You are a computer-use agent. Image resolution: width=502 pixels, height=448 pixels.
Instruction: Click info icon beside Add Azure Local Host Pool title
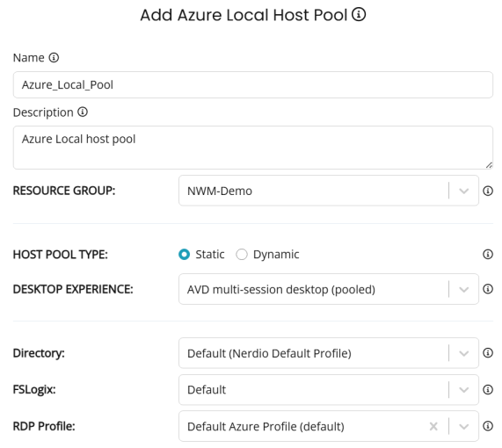pos(359,14)
